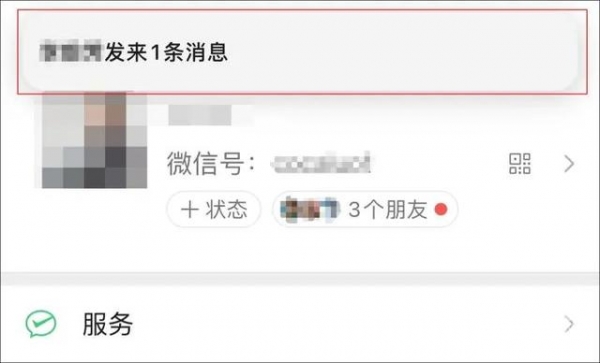Open the 服务 menu entry label
Image resolution: width=600 pixels, height=363 pixels.
108,324
